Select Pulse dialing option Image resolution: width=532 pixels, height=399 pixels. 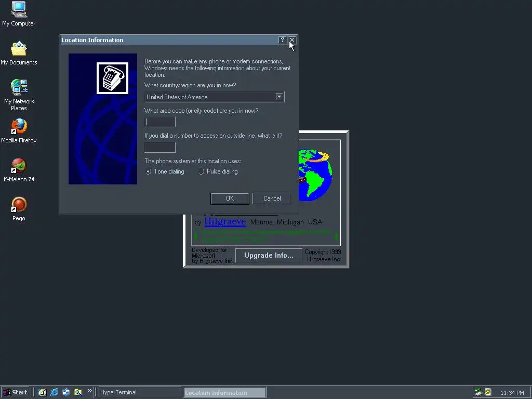pos(218,171)
